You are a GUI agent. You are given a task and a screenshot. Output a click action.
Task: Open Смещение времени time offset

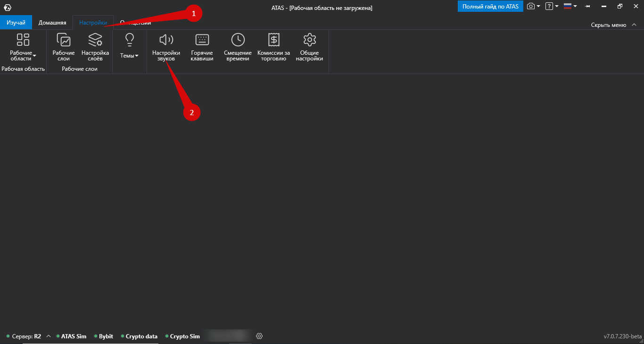pyautogui.click(x=238, y=47)
